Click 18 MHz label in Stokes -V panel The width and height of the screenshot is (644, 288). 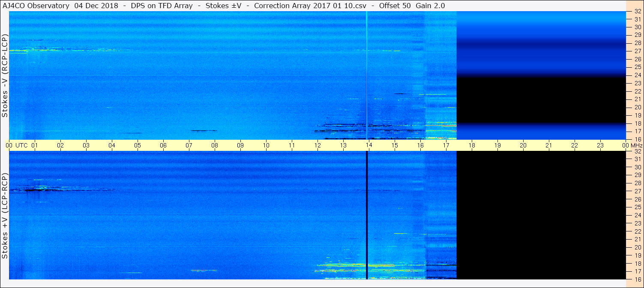[637, 123]
